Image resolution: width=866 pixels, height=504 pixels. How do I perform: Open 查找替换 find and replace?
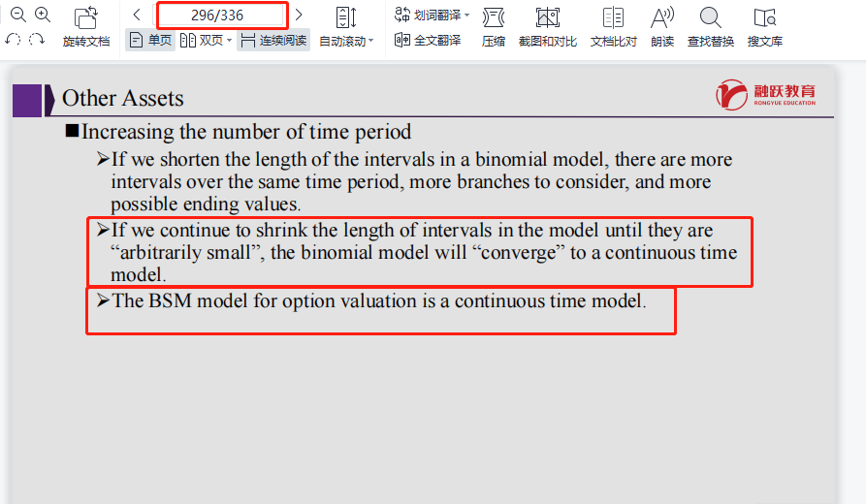point(711,26)
